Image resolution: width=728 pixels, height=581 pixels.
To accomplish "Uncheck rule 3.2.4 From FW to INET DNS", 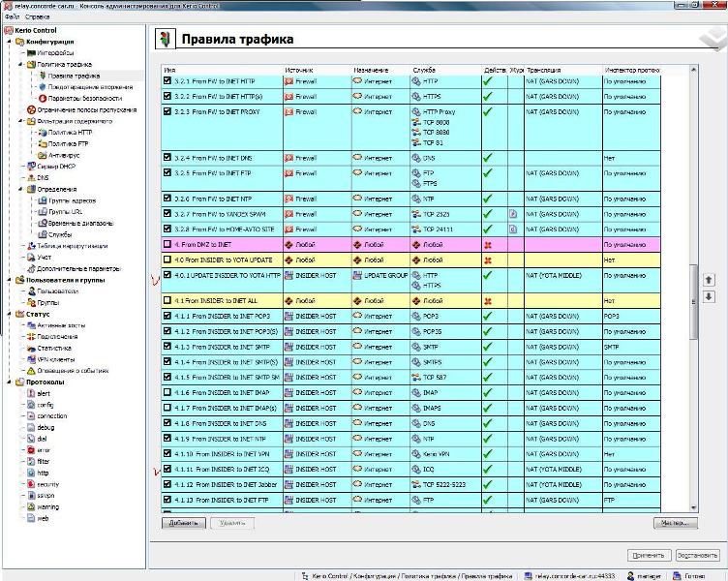I will pyautogui.click(x=167, y=157).
